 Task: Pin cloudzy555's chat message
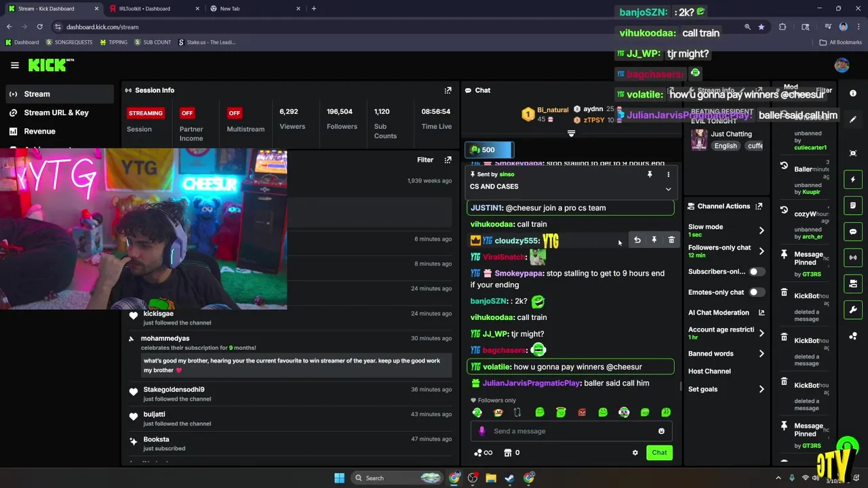(x=654, y=240)
